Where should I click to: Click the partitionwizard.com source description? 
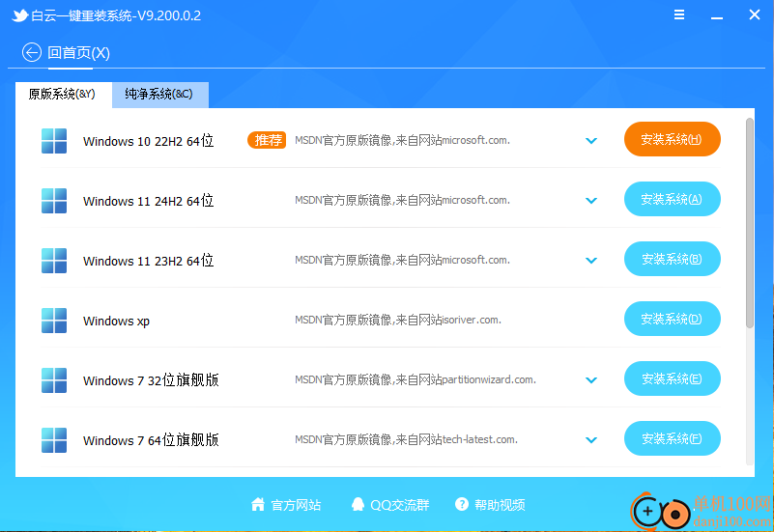(416, 379)
